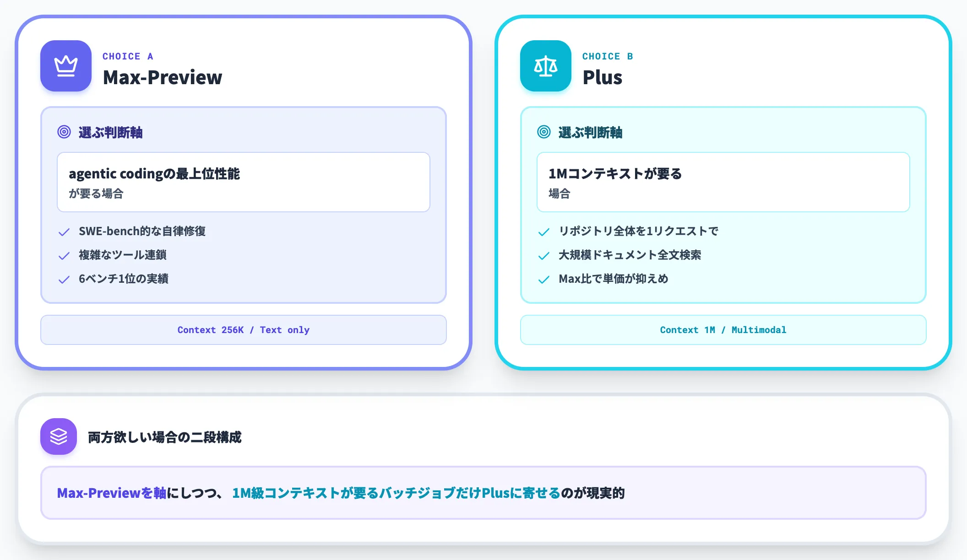Click the stacked layers icon
The height and width of the screenshot is (560, 967).
coord(59,436)
